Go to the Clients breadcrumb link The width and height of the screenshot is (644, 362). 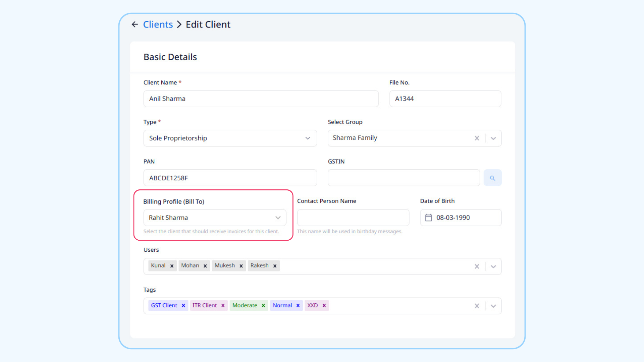pyautogui.click(x=158, y=24)
